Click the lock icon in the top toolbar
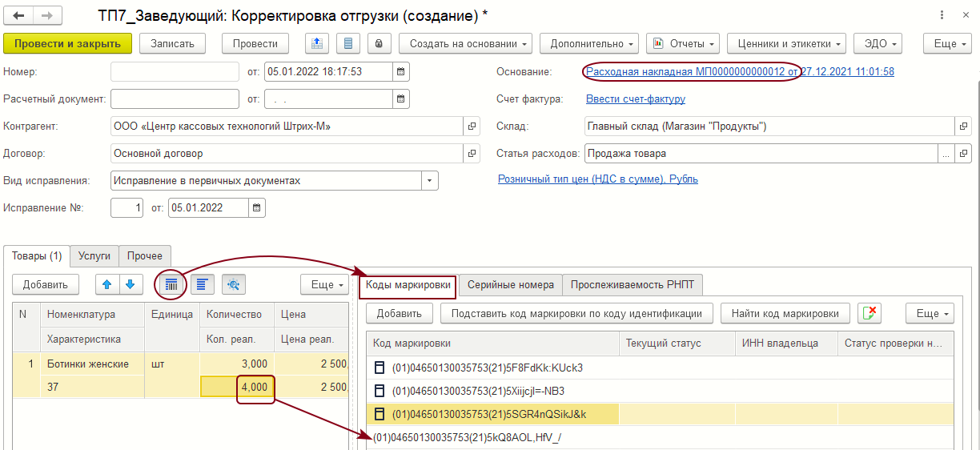Image resolution: width=980 pixels, height=450 pixels. click(x=379, y=43)
